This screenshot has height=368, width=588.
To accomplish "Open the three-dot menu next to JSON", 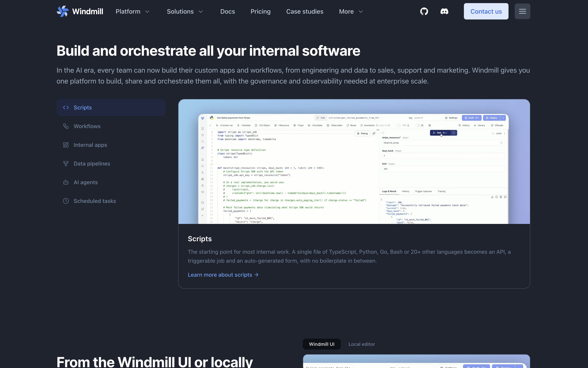I will (x=504, y=134).
